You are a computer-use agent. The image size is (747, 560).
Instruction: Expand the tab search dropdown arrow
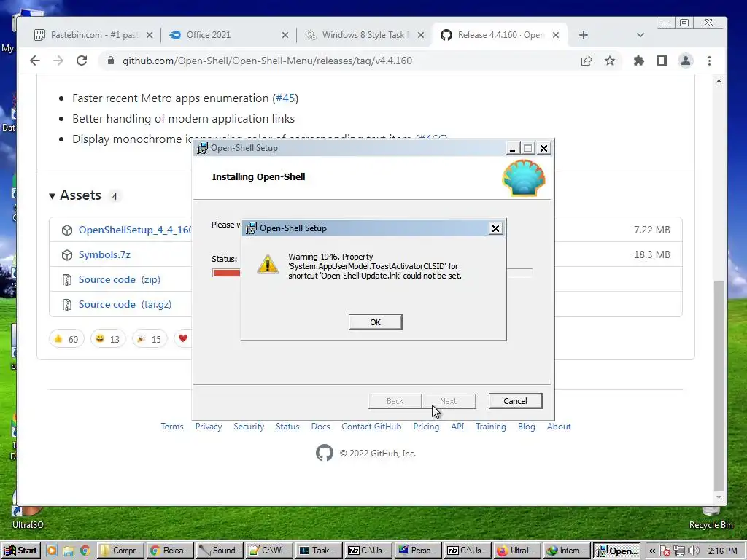point(640,35)
